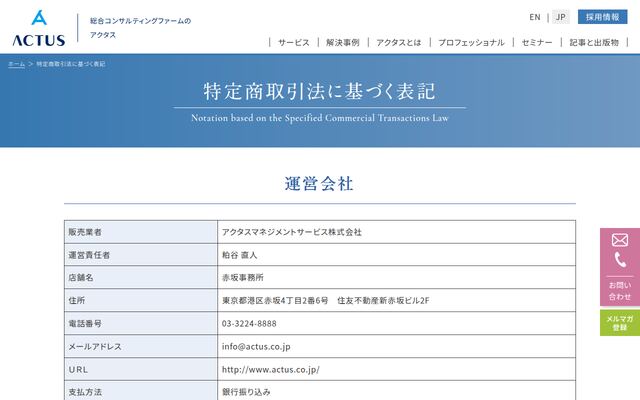Open the 記事と出版物 menu item

(594, 42)
